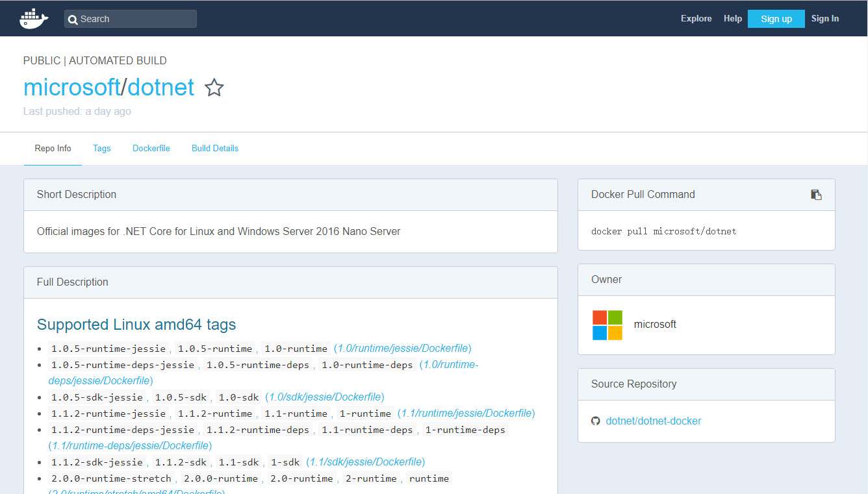Click the GitHub icon beside dotnet/dotnet-docker
The height and width of the screenshot is (494, 868).
click(x=596, y=421)
